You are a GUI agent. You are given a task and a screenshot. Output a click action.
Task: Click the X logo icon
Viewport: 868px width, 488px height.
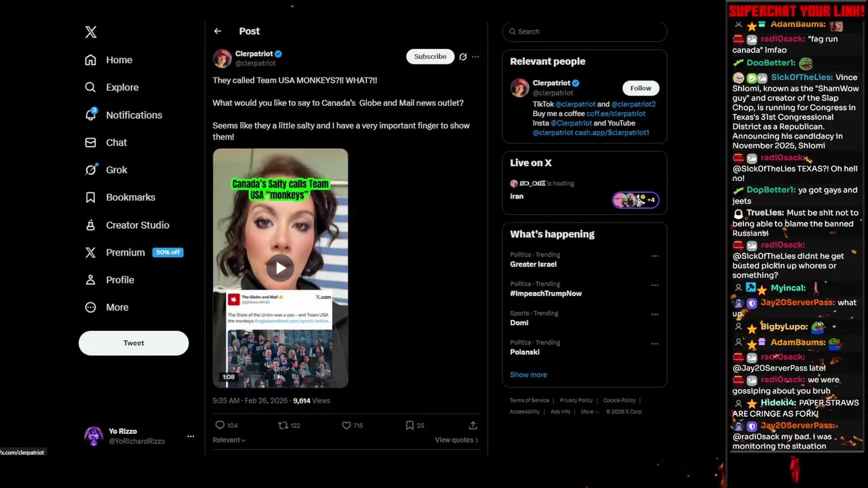pyautogui.click(x=91, y=32)
